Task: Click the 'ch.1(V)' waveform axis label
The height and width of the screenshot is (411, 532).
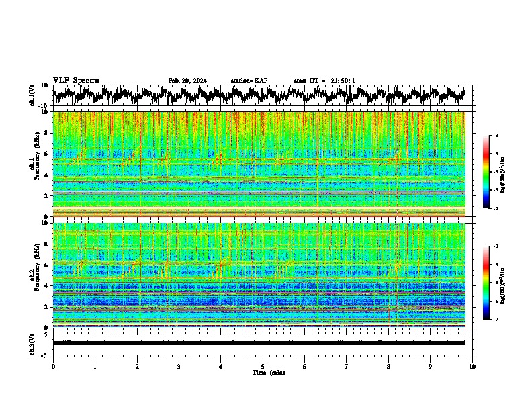Action: click(x=32, y=95)
